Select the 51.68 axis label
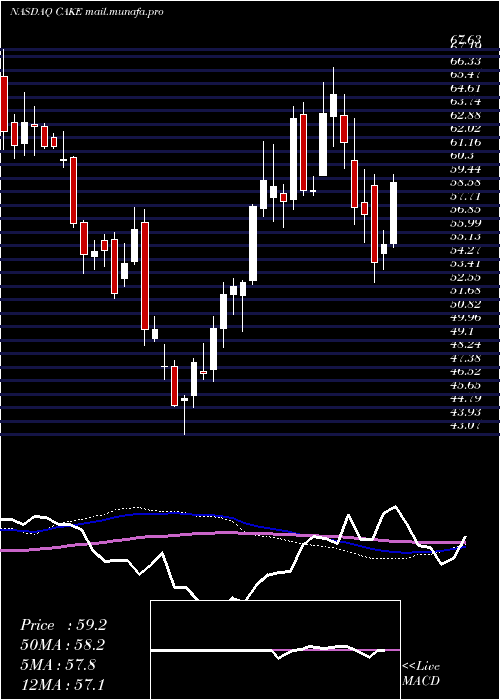The width and height of the screenshot is (500, 700). [x=466, y=291]
